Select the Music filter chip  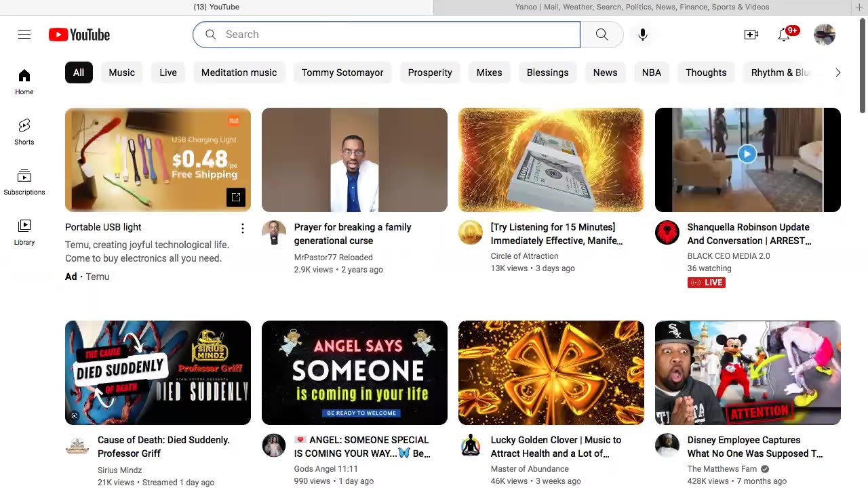tap(122, 73)
